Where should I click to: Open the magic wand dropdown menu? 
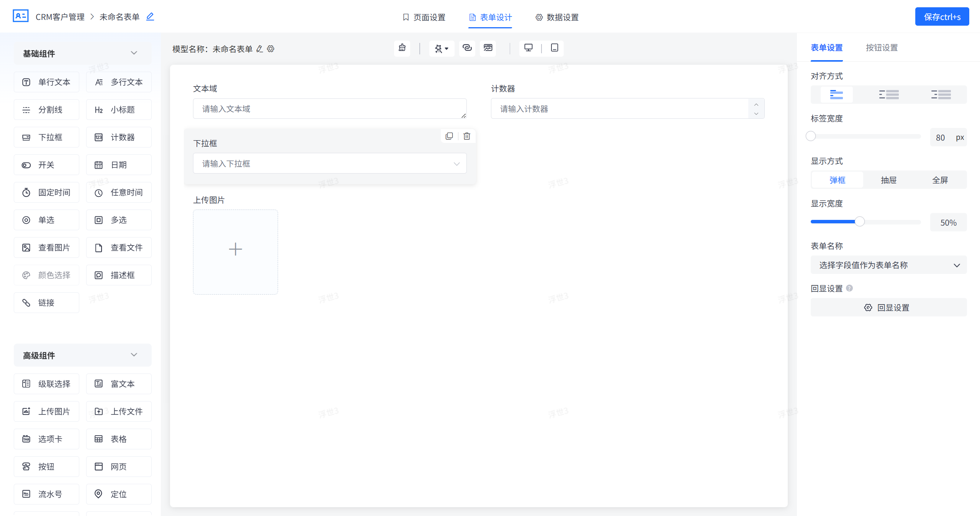442,48
